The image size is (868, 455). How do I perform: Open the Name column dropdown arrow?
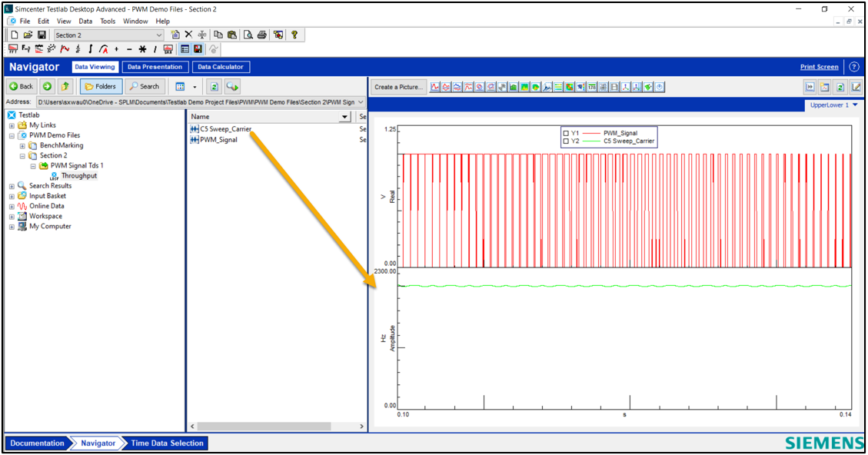tap(344, 117)
